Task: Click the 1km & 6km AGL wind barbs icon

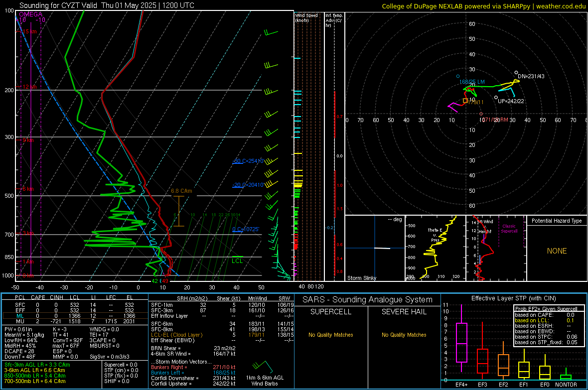Action: click(x=262, y=366)
